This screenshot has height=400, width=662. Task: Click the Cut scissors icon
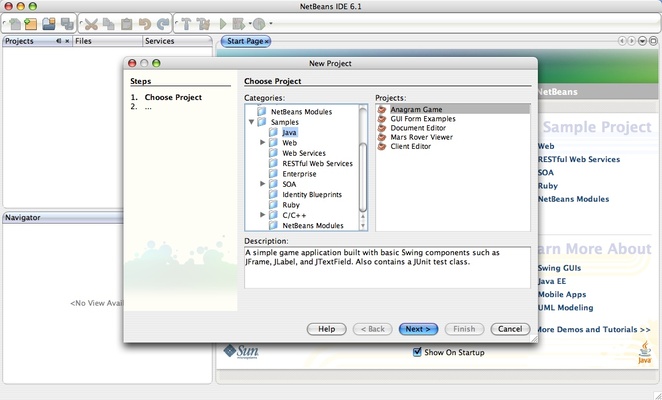(91, 24)
